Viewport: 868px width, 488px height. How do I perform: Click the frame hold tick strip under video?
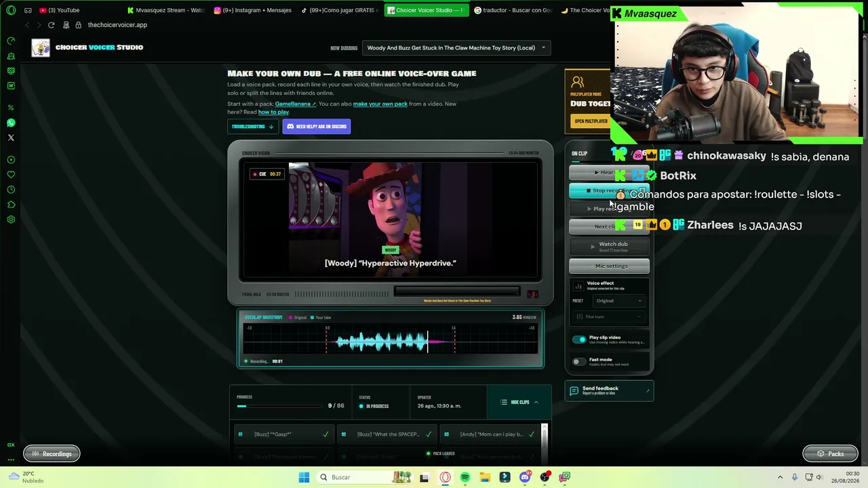tap(342, 294)
